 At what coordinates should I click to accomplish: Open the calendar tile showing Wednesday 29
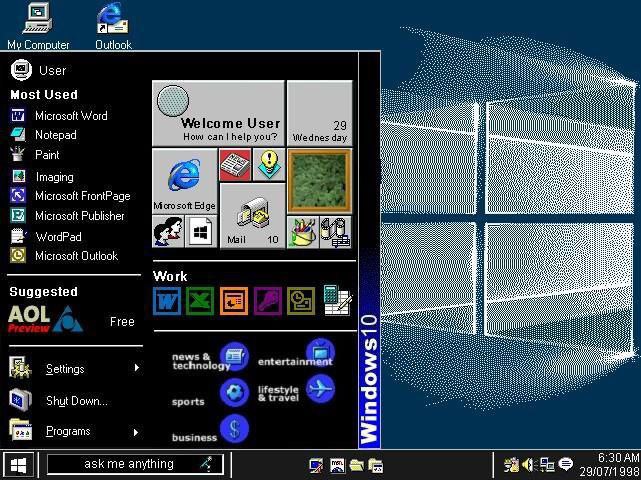pos(320,113)
